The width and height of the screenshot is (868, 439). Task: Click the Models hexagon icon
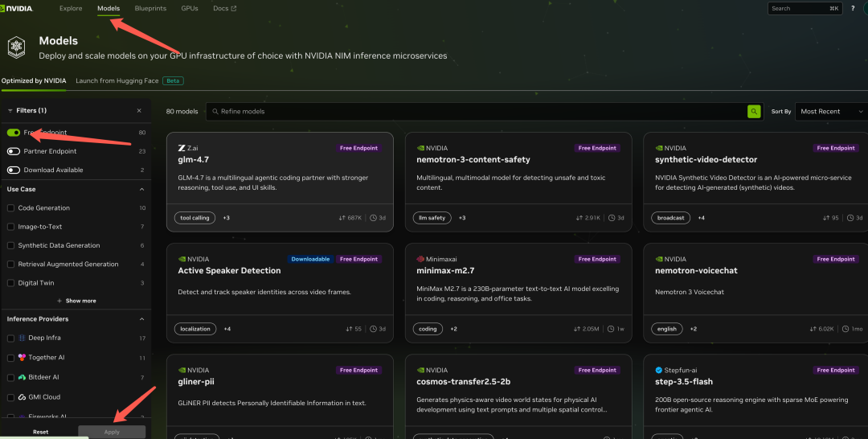coord(16,47)
